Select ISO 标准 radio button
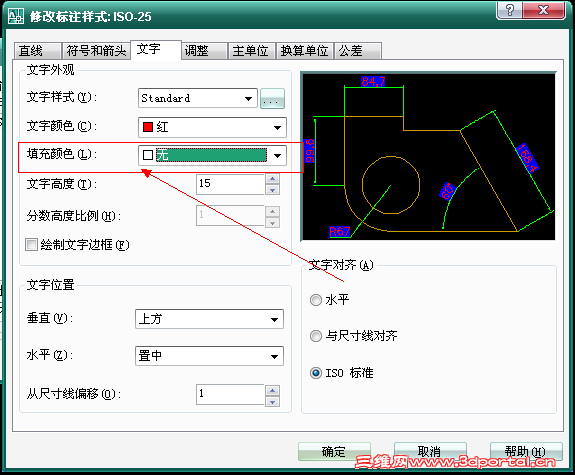The height and width of the screenshot is (475, 575). [316, 373]
